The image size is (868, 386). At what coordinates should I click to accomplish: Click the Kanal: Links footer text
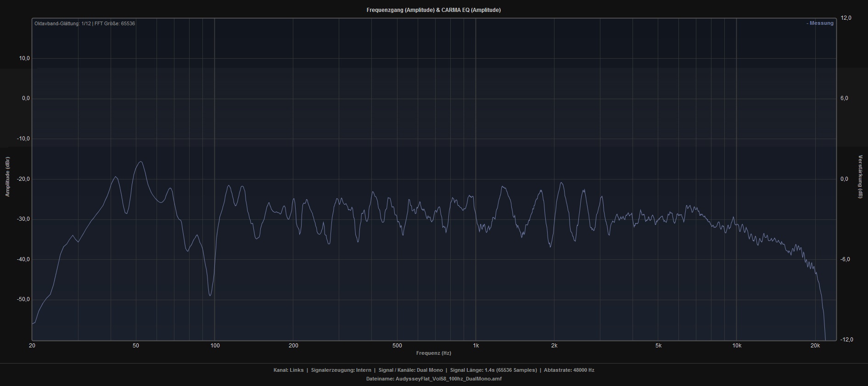tap(288, 370)
